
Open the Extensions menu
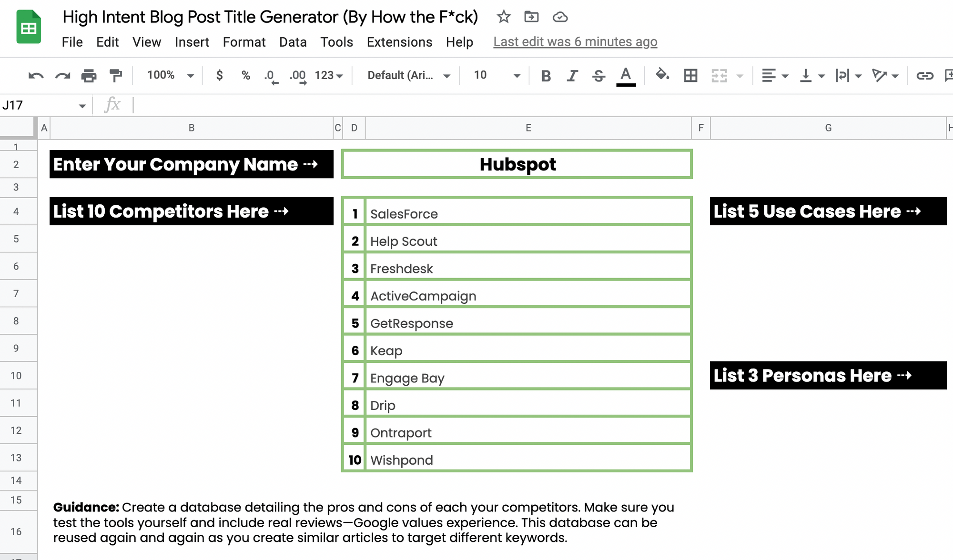point(399,42)
